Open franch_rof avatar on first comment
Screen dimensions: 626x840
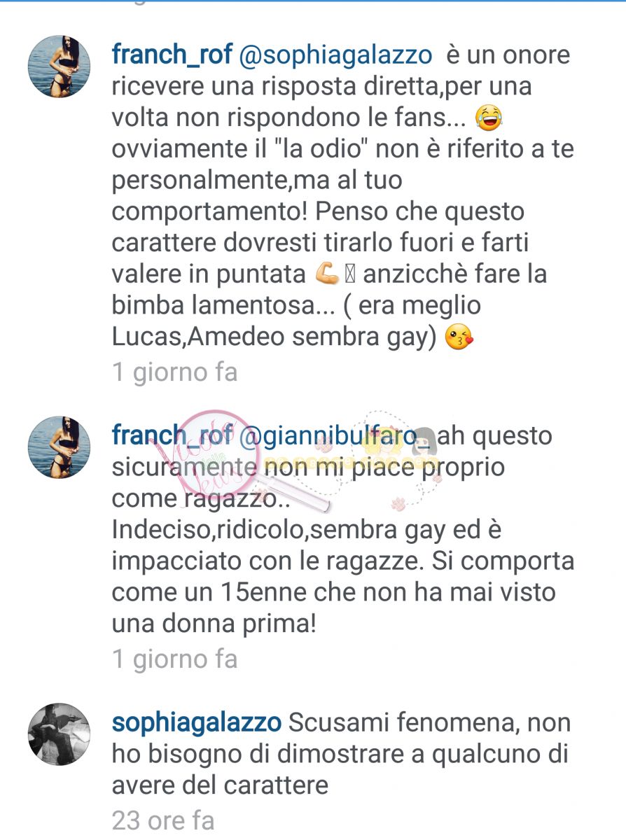pyautogui.click(x=59, y=67)
